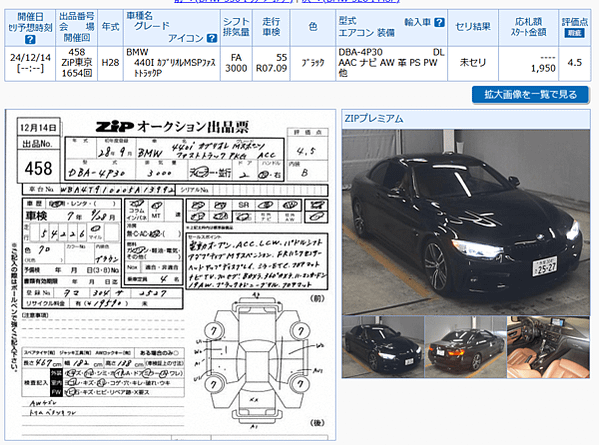Click help icon next to 輸入車
The width and height of the screenshot is (599, 445).
[x=440, y=22]
